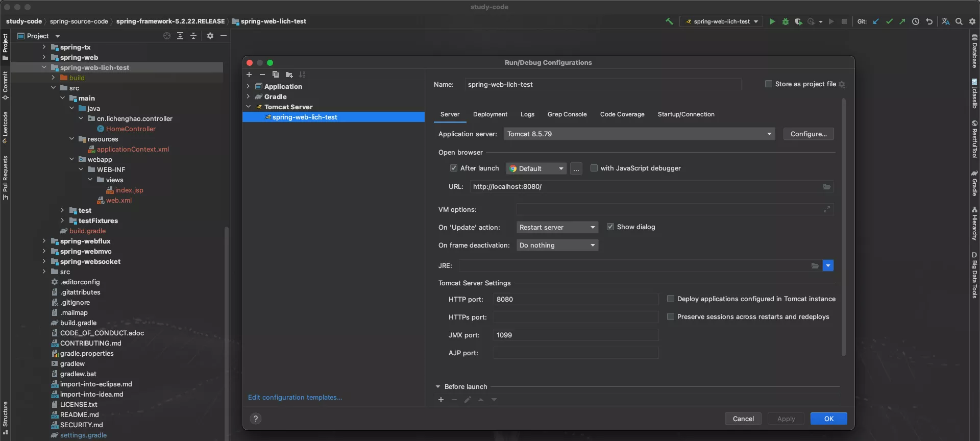The image size is (980, 441).
Task: Click the Configure... button
Action: 808,134
